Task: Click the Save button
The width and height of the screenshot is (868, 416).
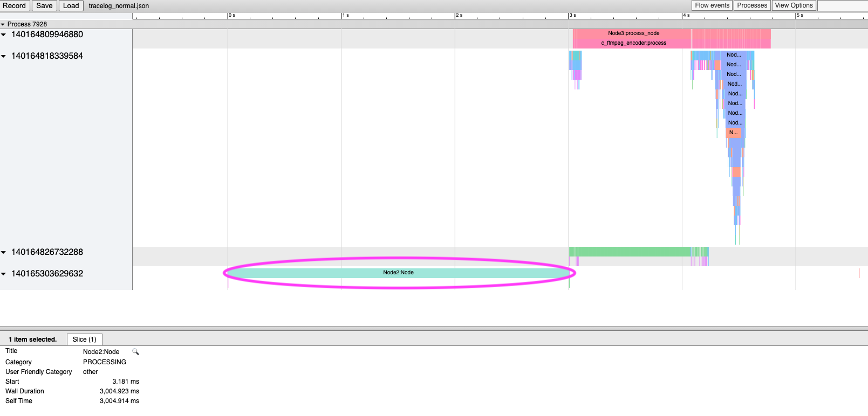Action: pos(44,5)
